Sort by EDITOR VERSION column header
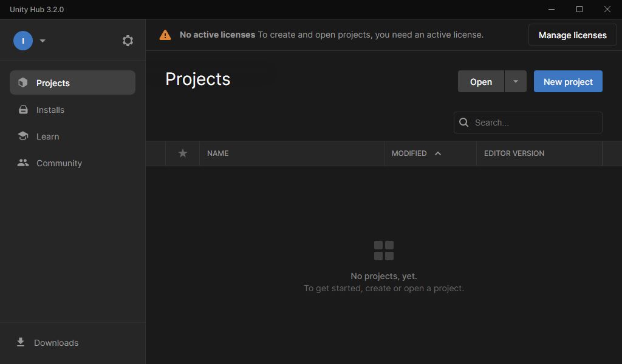The image size is (622, 364). (514, 153)
